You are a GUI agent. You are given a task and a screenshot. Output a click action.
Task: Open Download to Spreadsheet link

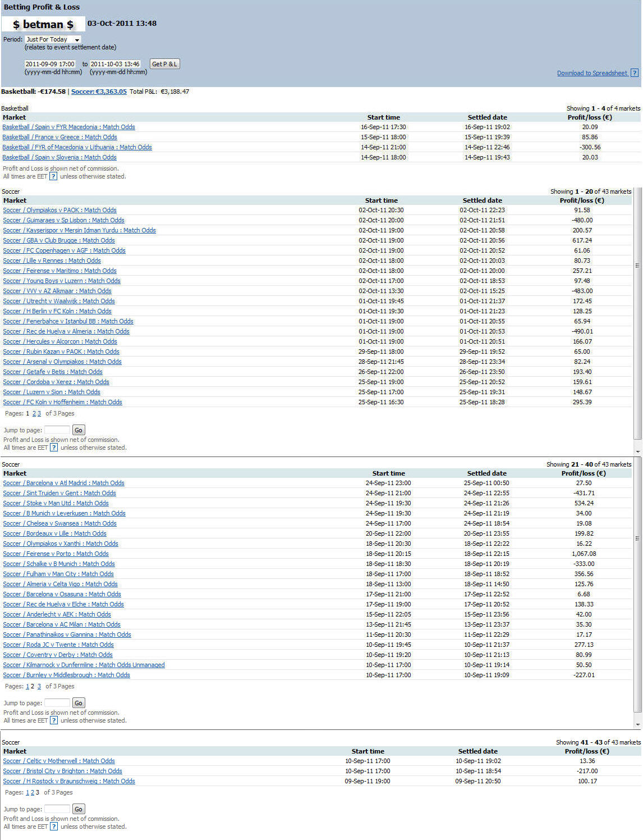pos(592,73)
